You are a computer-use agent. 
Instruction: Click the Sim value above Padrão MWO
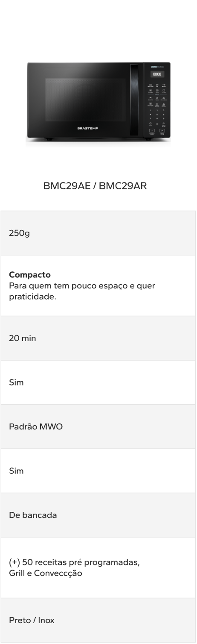(16, 382)
